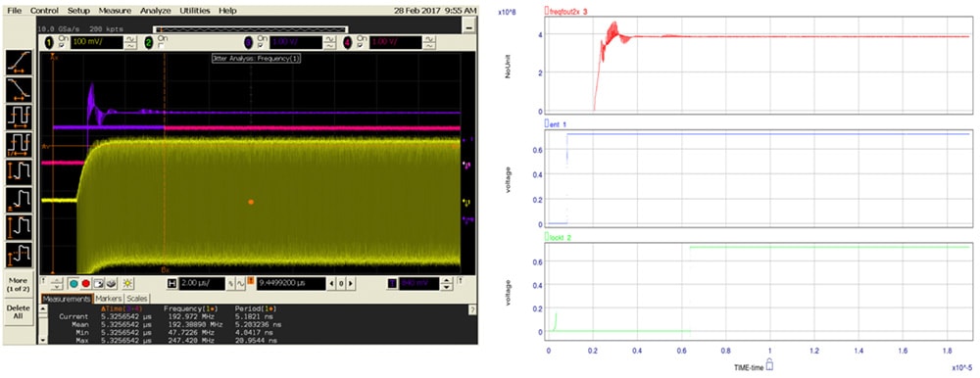The width and height of the screenshot is (980, 378).
Task: Click the 9.4499200 µs delay field
Action: (291, 283)
